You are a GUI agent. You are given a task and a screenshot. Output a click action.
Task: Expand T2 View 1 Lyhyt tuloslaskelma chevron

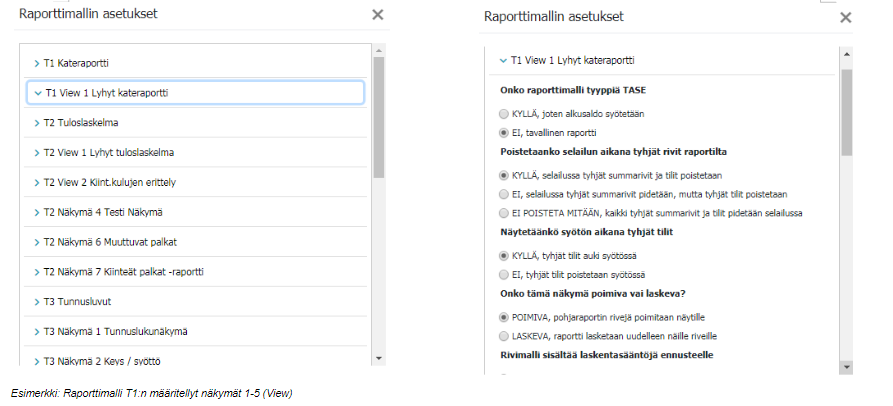click(37, 153)
